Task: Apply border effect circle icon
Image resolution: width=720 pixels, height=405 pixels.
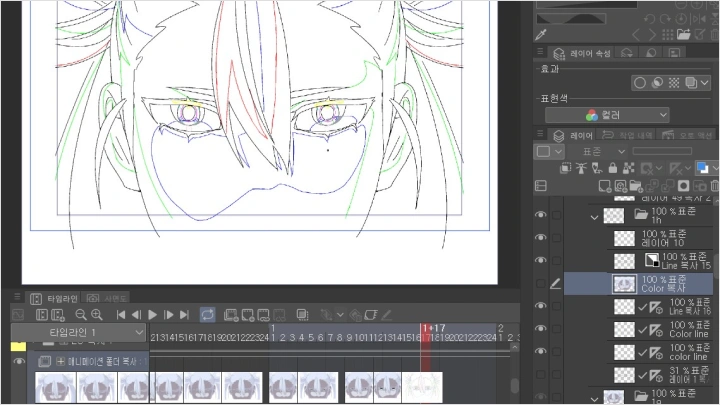Action: (640, 83)
